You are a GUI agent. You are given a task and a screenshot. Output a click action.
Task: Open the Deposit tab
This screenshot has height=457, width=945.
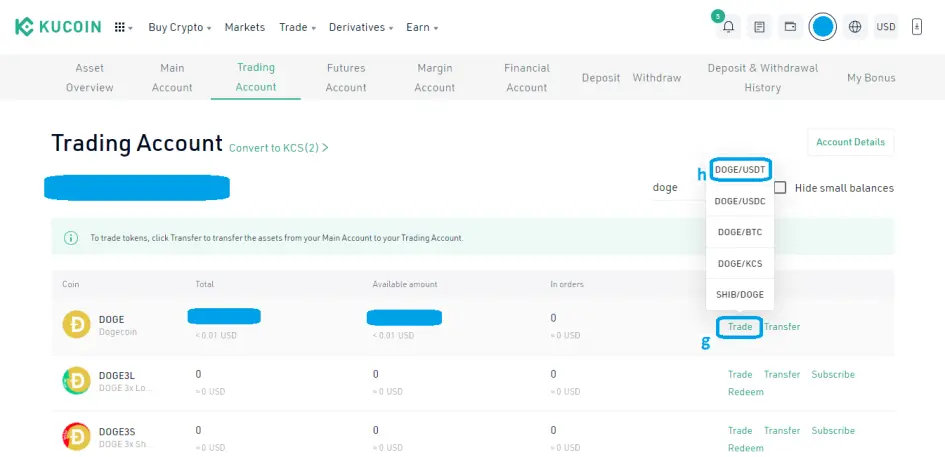click(601, 78)
